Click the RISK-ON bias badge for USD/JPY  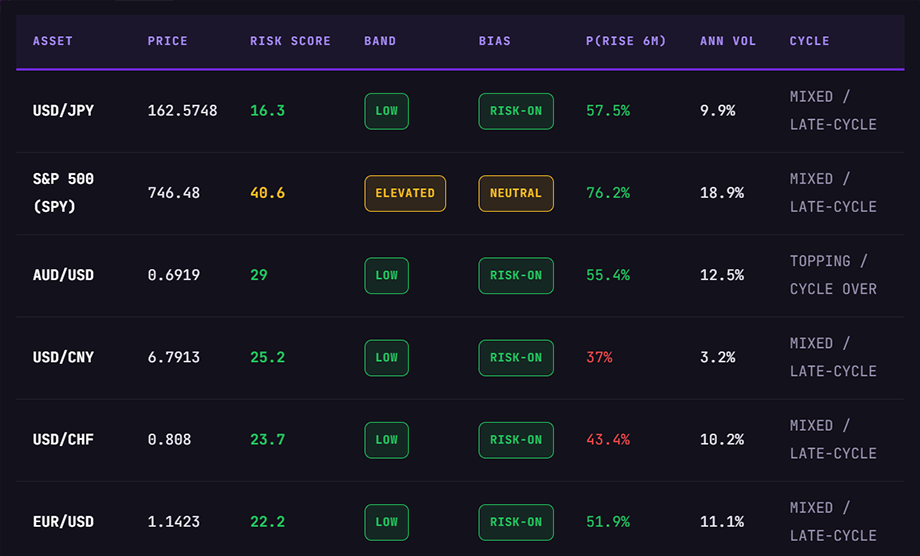click(516, 111)
